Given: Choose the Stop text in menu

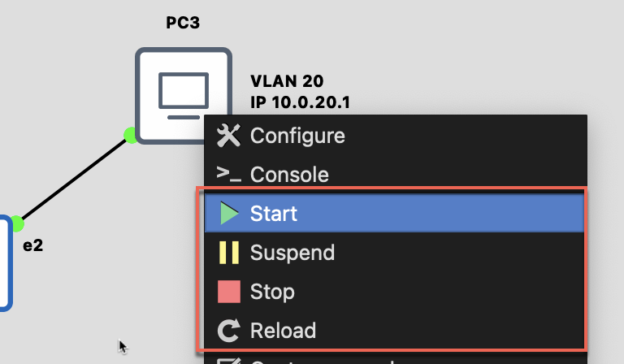Looking at the screenshot, I should [x=272, y=292].
